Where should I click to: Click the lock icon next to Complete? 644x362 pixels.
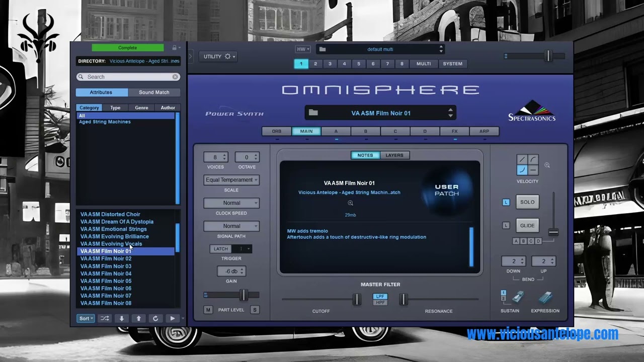pyautogui.click(x=174, y=48)
